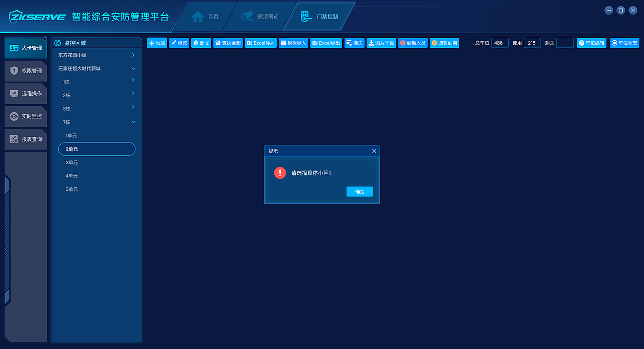Expand the 1栋 chevron
Screen dimensions: 644x349
pos(133,80)
